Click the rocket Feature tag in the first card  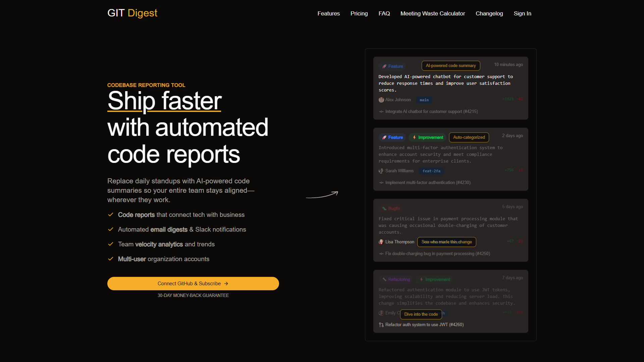tap(392, 66)
